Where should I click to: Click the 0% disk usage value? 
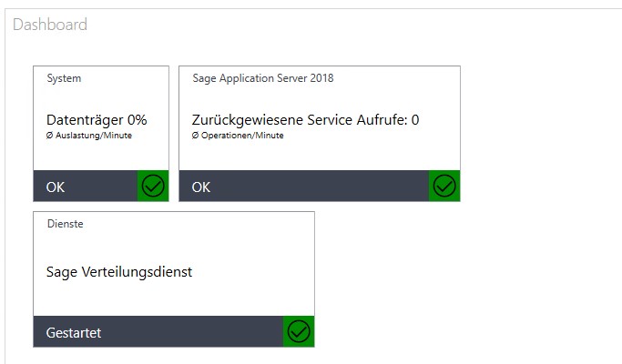coord(137,119)
